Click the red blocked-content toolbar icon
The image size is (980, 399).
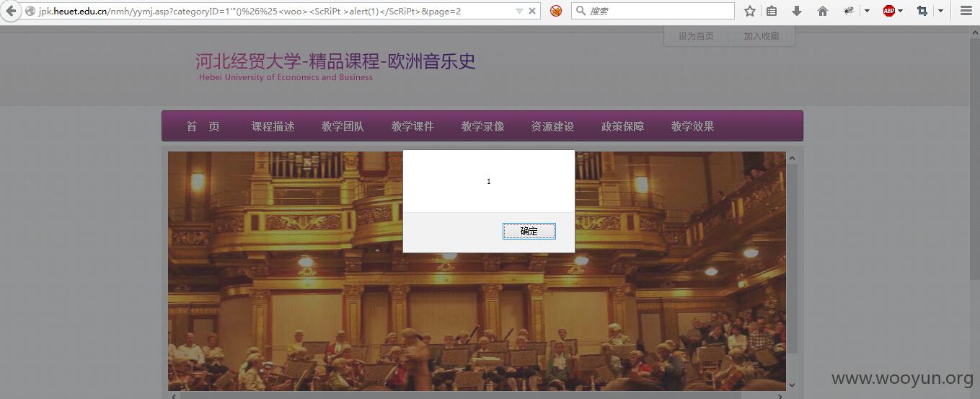pyautogui.click(x=556, y=11)
